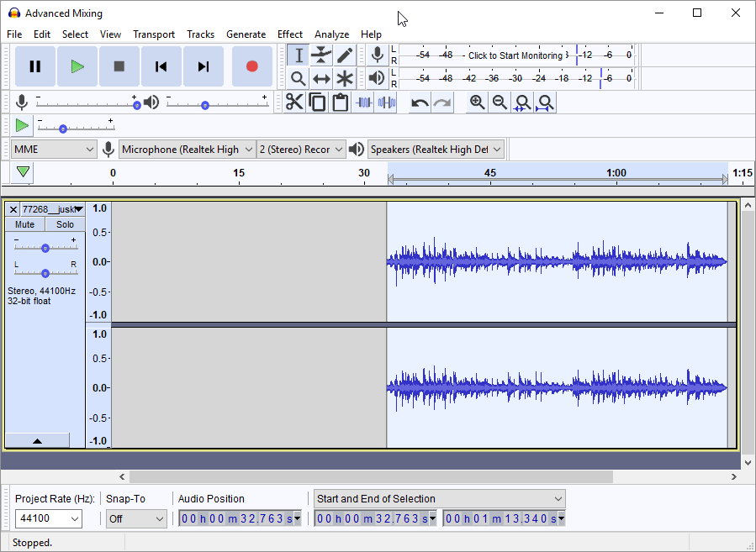Select the Draw pencil tool
The image size is (756, 552).
coord(345,55)
